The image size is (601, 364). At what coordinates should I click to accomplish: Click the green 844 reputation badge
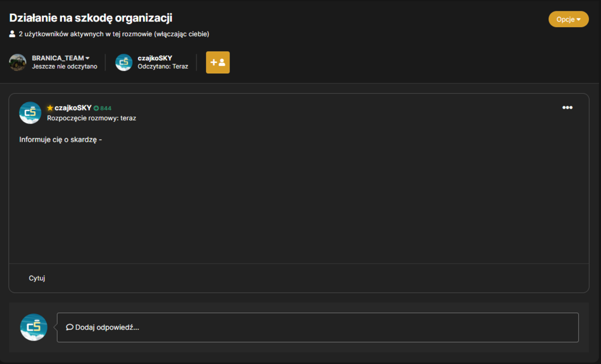point(102,108)
